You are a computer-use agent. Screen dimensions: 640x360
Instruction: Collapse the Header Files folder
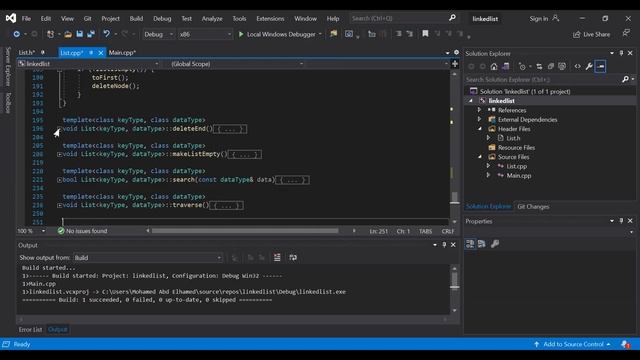point(480,129)
